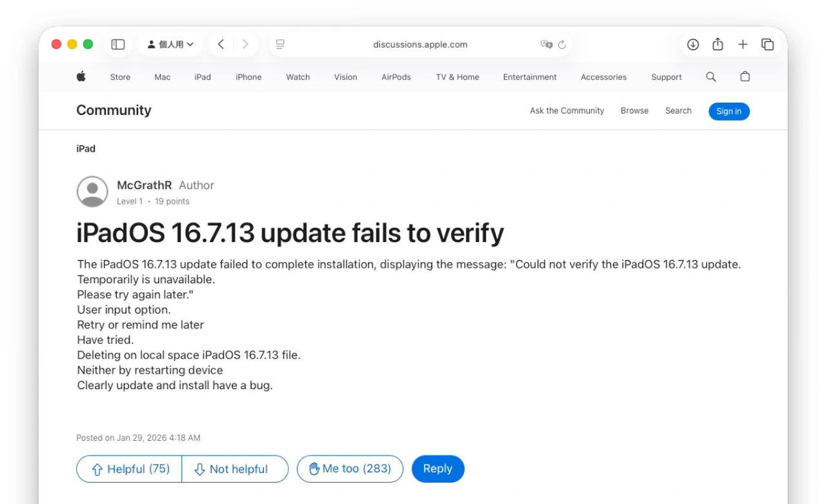Navigate back using the back arrow

coord(219,44)
